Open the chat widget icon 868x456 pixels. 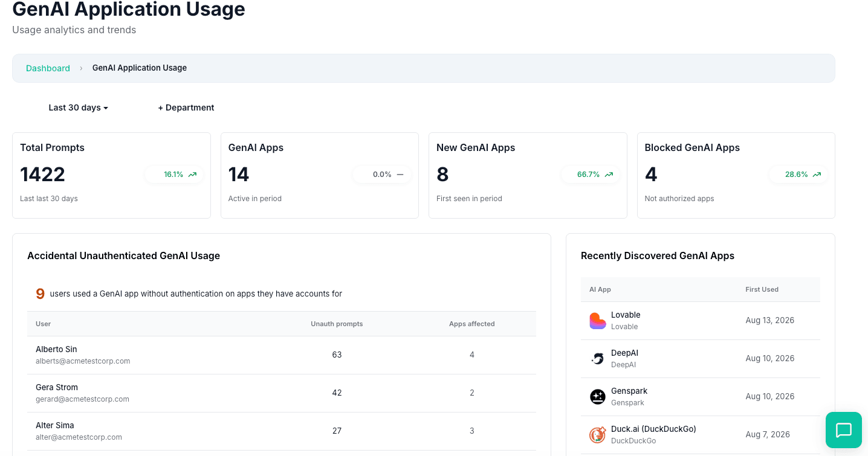tap(843, 430)
